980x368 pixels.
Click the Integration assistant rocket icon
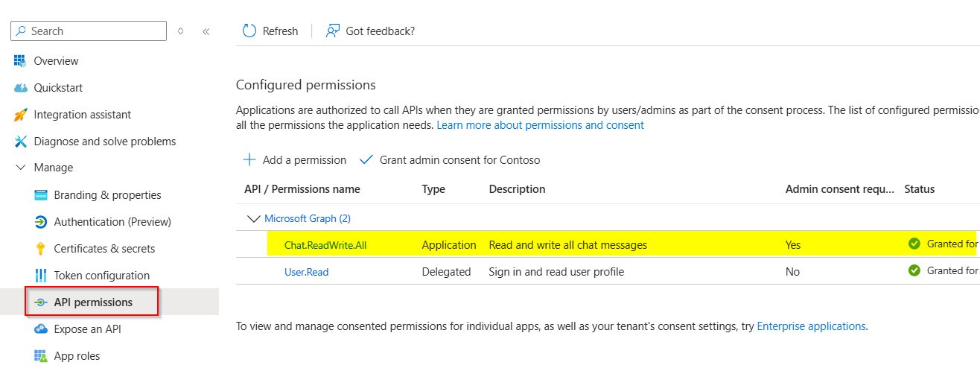20,115
